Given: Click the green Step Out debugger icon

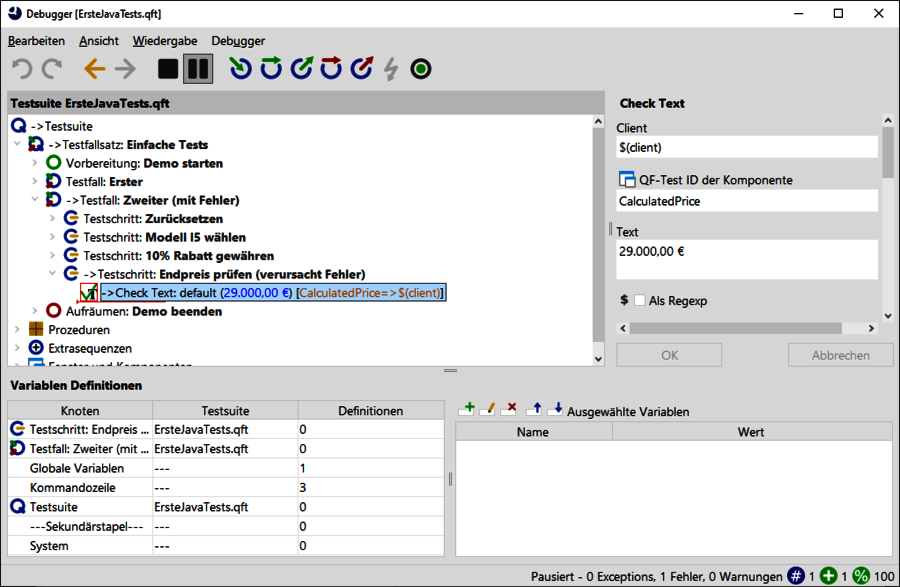Looking at the screenshot, I should click(x=301, y=68).
